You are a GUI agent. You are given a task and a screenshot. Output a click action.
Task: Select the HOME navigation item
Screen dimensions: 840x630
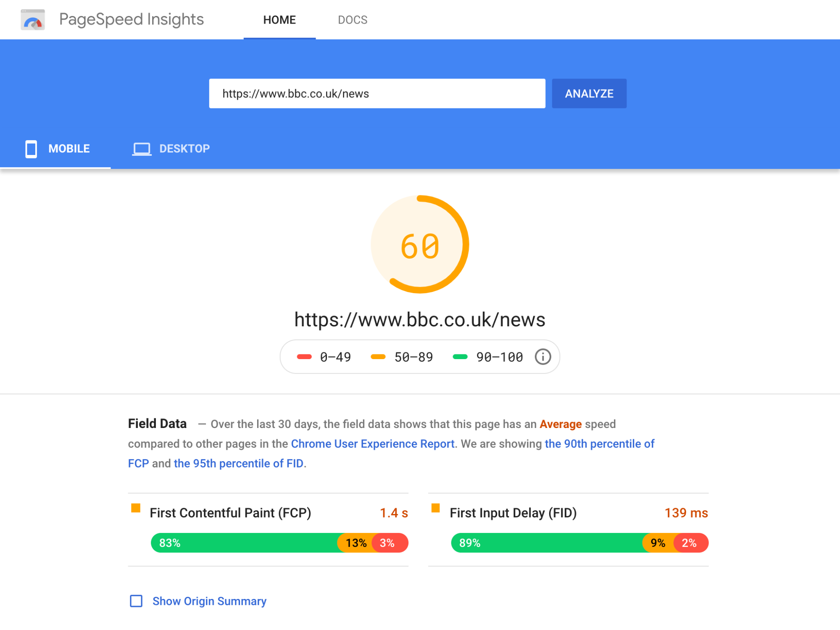tap(279, 20)
